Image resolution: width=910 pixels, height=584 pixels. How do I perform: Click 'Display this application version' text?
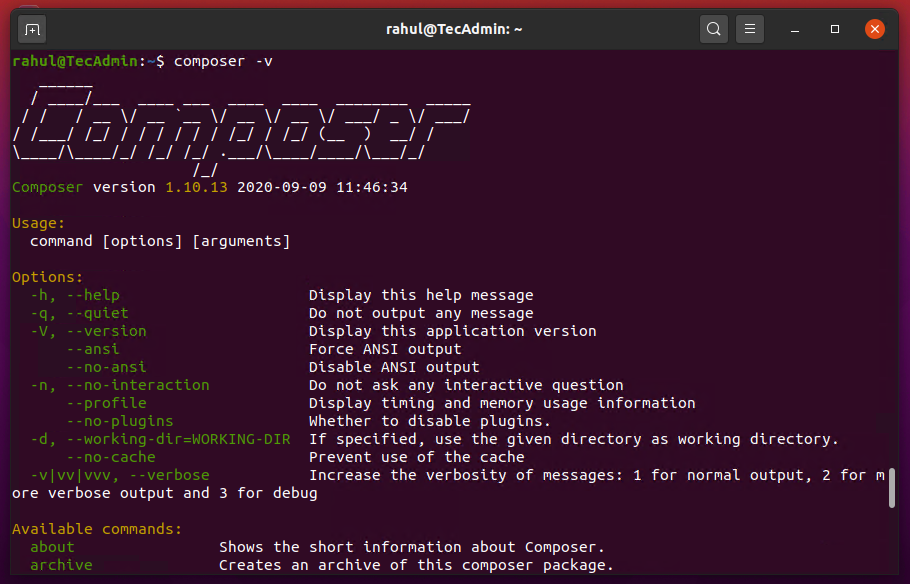[x=453, y=331]
